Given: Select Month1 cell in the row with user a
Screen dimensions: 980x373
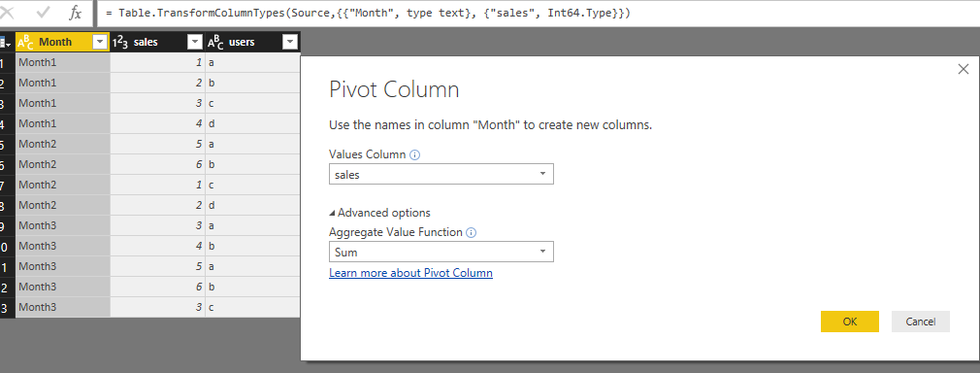Looking at the screenshot, I should coord(63,62).
